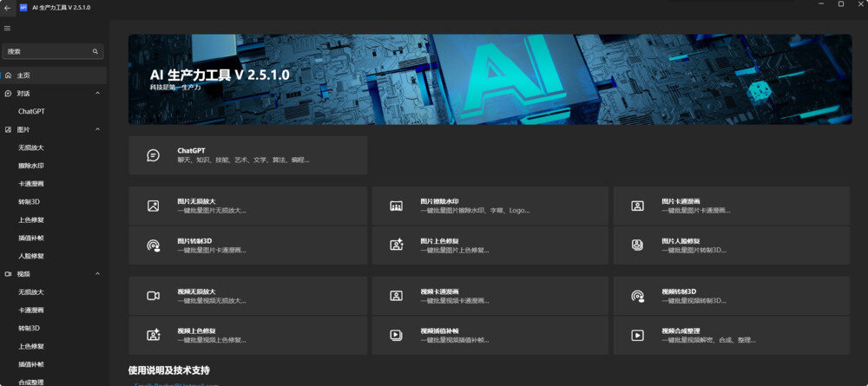The image size is (868, 386).
Task: Click the AI banner image
Action: click(x=490, y=80)
